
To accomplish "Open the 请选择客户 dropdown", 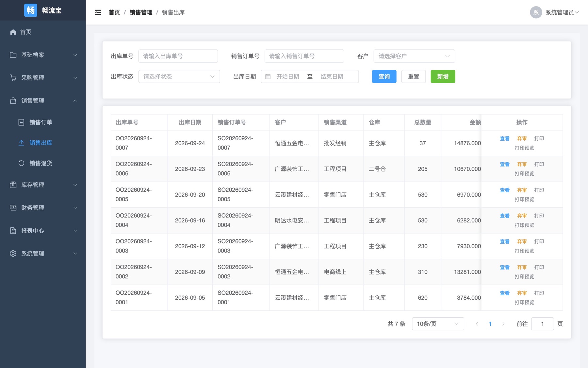I will pyautogui.click(x=414, y=56).
